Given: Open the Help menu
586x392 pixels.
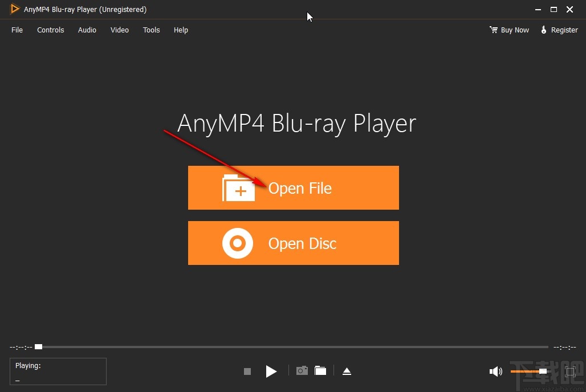Looking at the screenshot, I should click(181, 30).
